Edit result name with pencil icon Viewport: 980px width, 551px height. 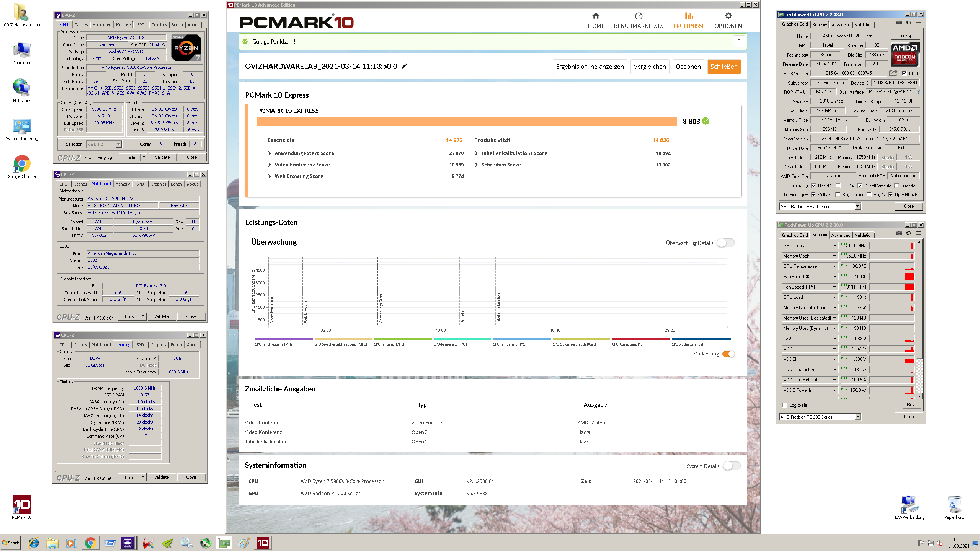point(404,66)
